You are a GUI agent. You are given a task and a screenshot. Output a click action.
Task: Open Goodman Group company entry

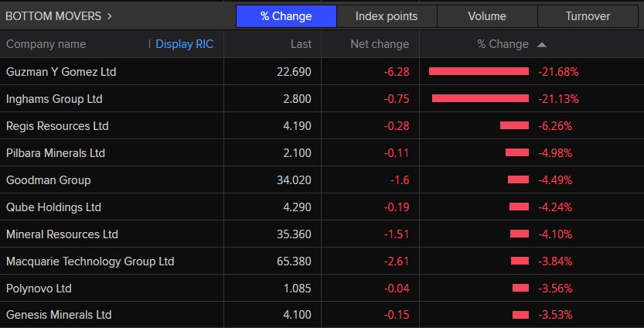pos(48,180)
